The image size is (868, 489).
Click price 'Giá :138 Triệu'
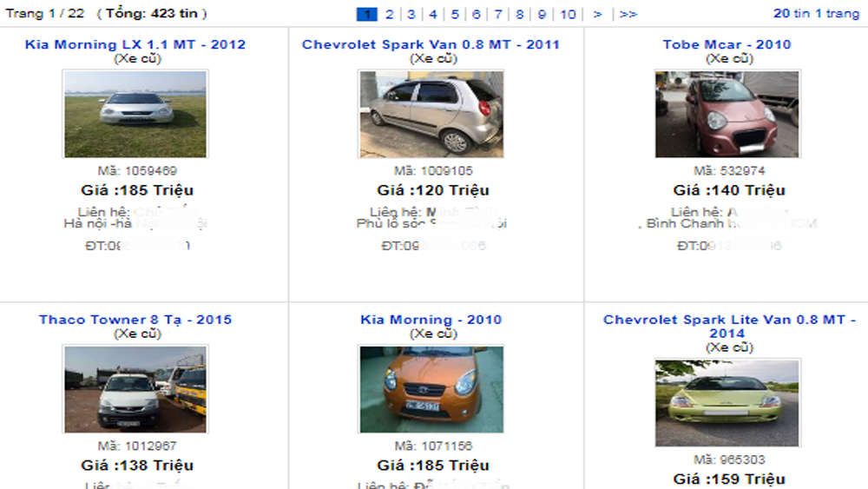(x=137, y=466)
